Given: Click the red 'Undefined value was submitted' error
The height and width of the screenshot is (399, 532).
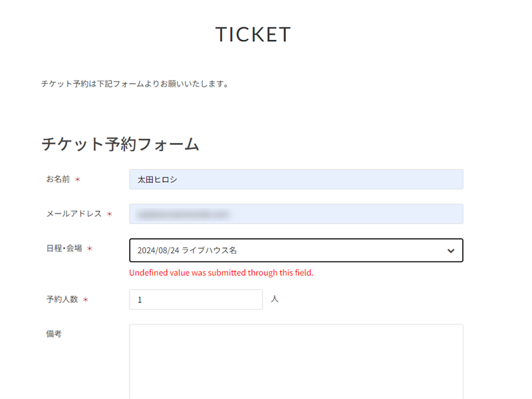Looking at the screenshot, I should coord(221,273).
